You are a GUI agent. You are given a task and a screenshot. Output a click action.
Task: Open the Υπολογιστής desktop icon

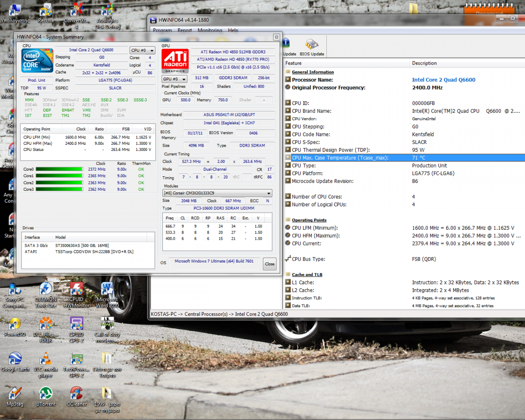(x=15, y=13)
